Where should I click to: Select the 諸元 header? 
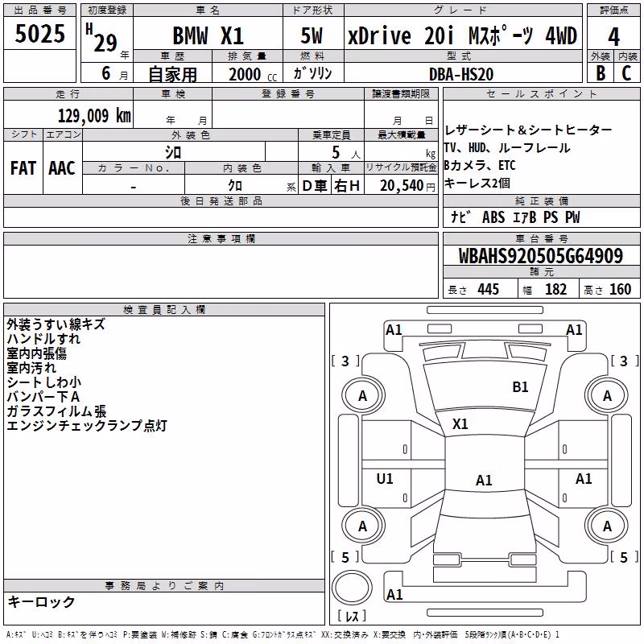click(x=541, y=271)
